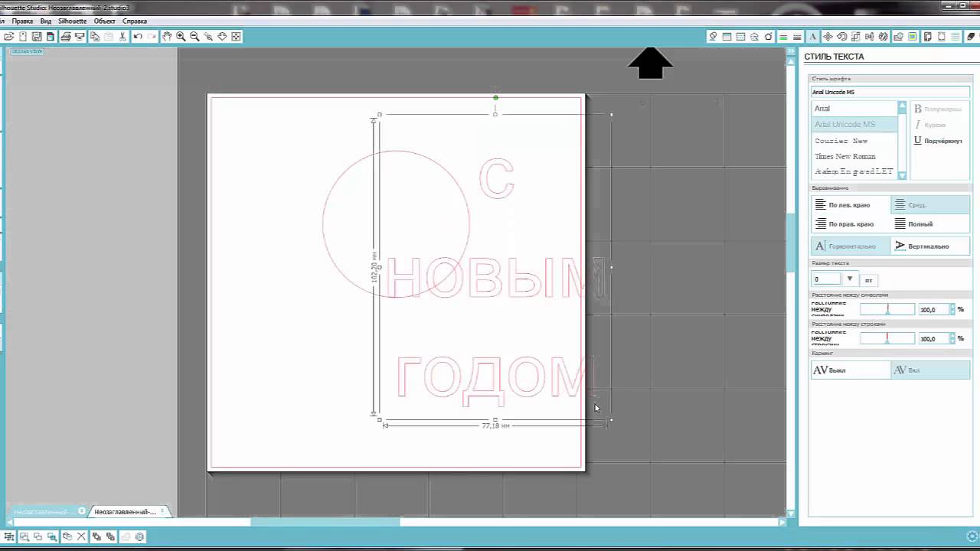
Task: Toggle Bold text style
Action: click(937, 109)
